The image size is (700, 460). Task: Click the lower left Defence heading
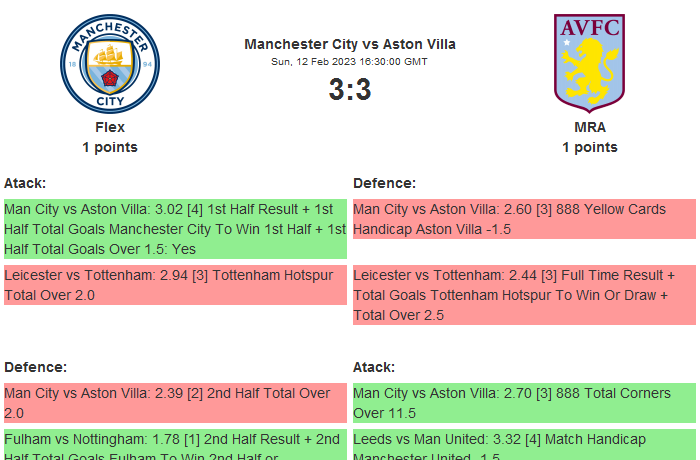click(36, 367)
